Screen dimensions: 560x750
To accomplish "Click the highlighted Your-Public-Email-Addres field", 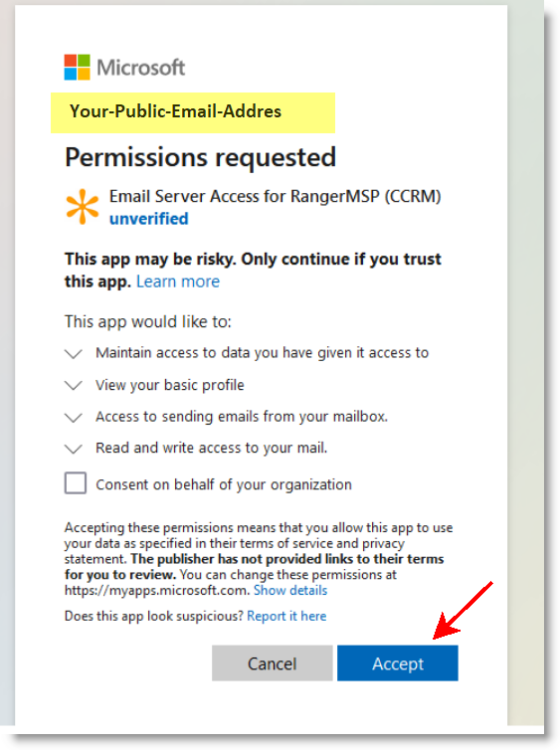I will click(193, 112).
